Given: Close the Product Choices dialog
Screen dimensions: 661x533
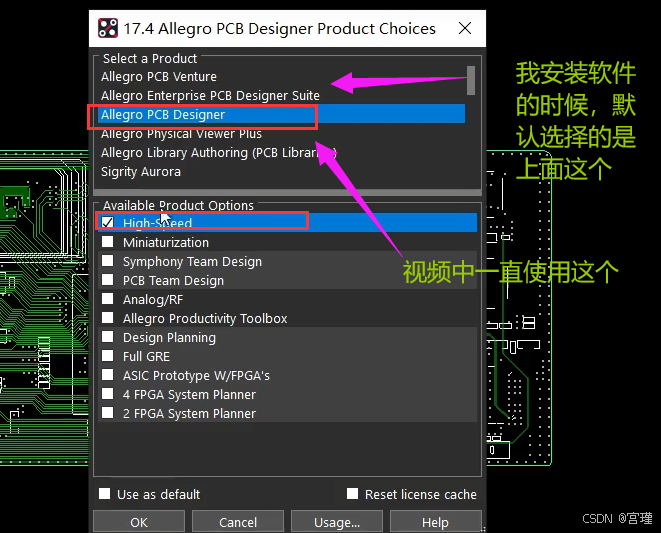Looking at the screenshot, I should pos(465,28).
